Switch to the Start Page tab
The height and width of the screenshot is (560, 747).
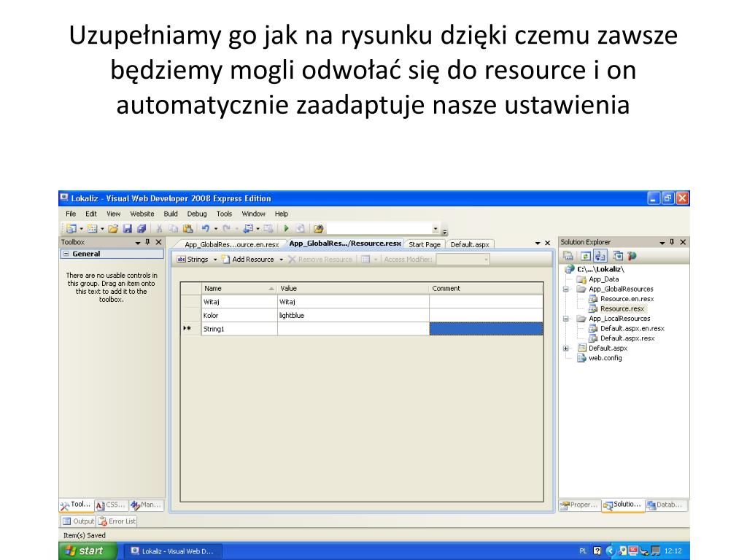tap(425, 244)
